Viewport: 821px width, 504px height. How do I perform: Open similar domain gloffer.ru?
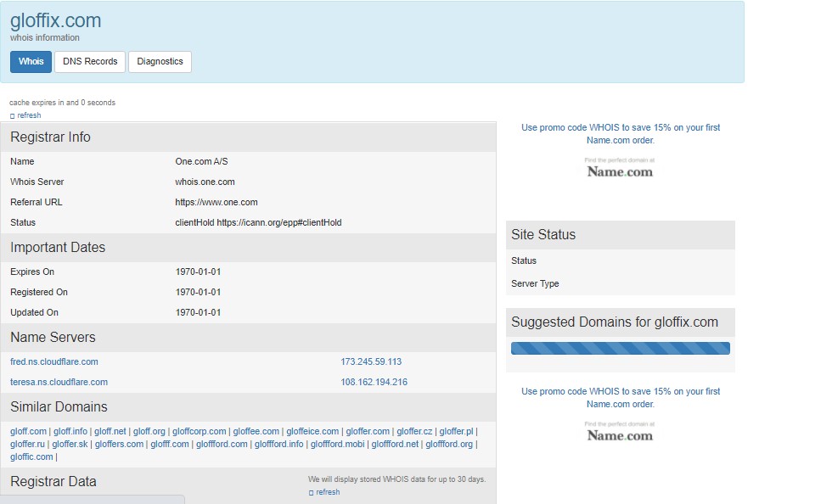[27, 444]
